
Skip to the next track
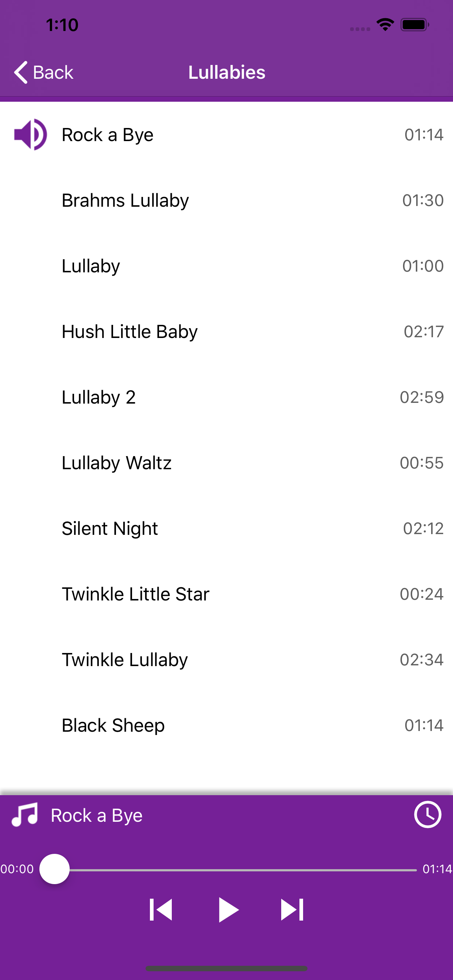coord(292,910)
